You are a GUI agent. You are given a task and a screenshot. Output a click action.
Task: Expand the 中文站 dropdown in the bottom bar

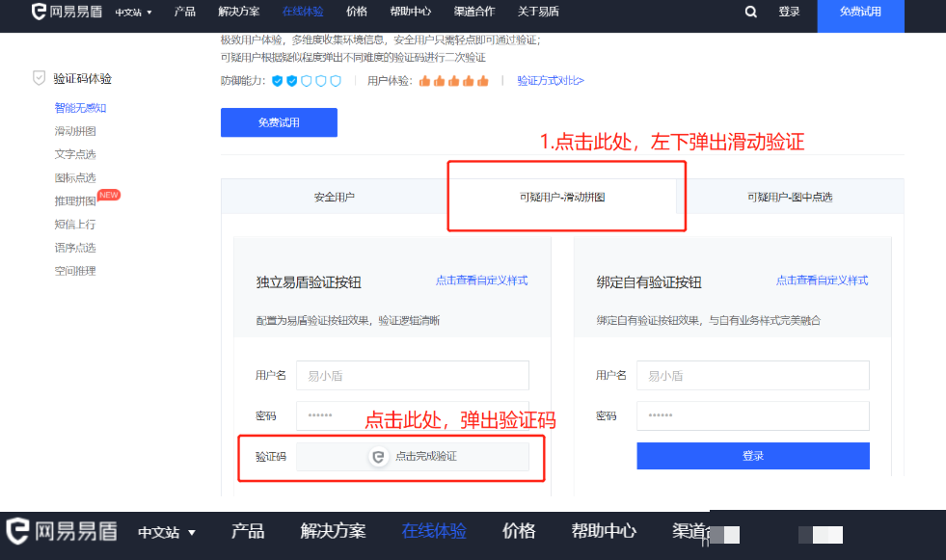(x=164, y=531)
